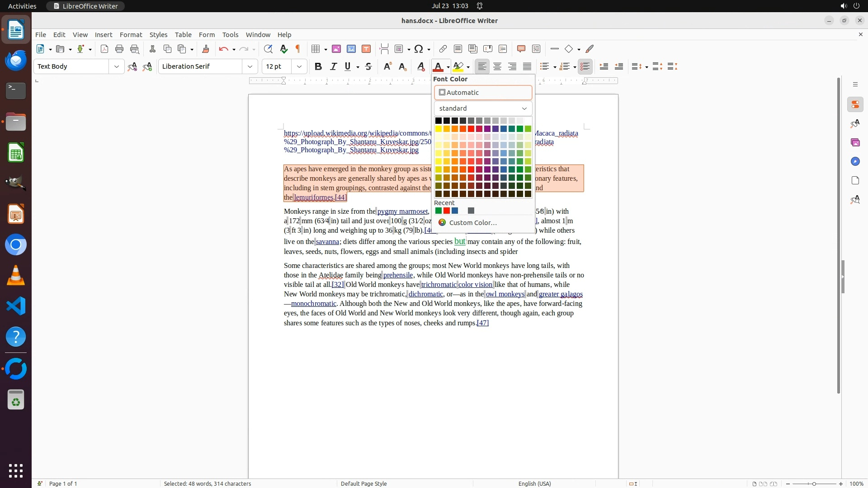The height and width of the screenshot is (488, 868).
Task: Open Find & Replace tool
Action: point(268,49)
